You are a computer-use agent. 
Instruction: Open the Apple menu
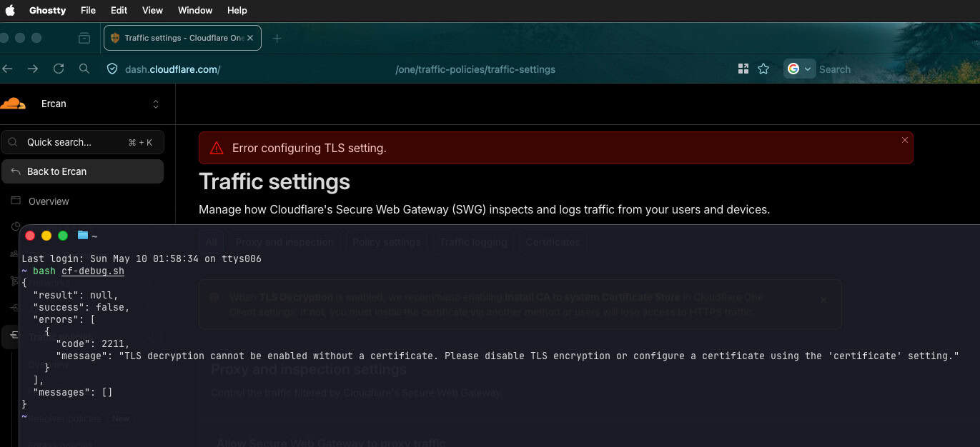pos(11,10)
